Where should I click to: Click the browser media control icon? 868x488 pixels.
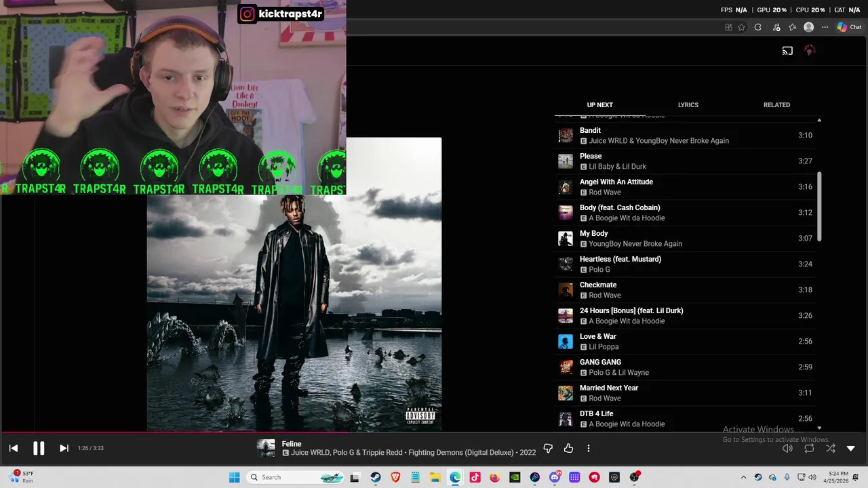pyautogui.click(x=776, y=27)
